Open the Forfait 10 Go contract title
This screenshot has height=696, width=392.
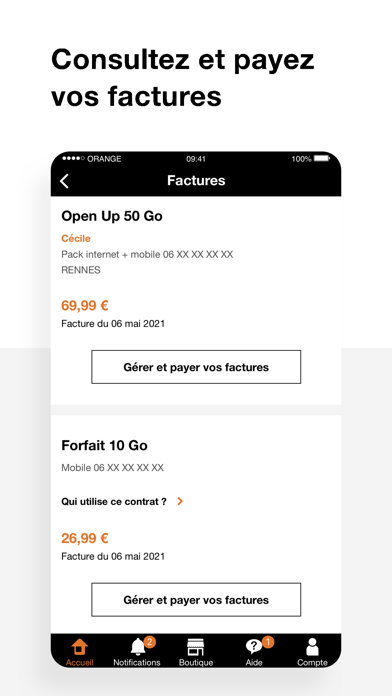(104, 445)
